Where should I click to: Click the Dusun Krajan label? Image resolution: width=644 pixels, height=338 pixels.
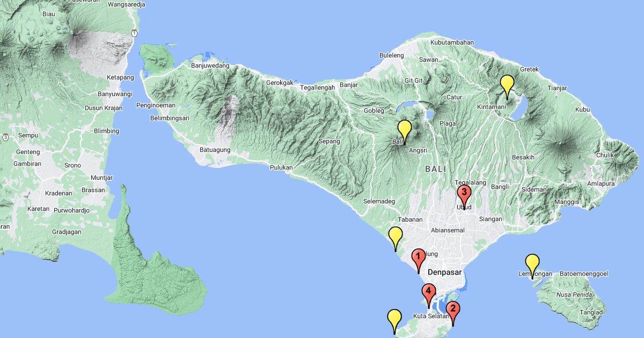click(103, 108)
